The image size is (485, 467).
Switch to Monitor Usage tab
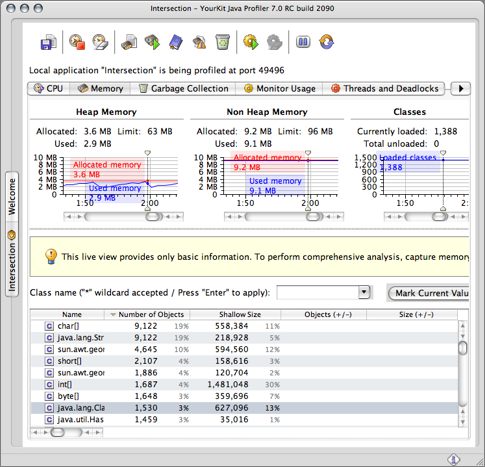coord(279,89)
